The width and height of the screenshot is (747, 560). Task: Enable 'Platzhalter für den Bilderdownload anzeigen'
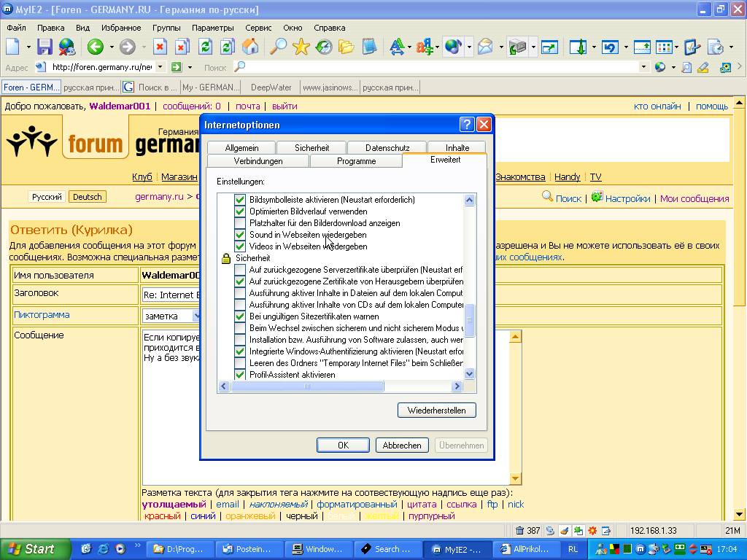click(x=240, y=223)
